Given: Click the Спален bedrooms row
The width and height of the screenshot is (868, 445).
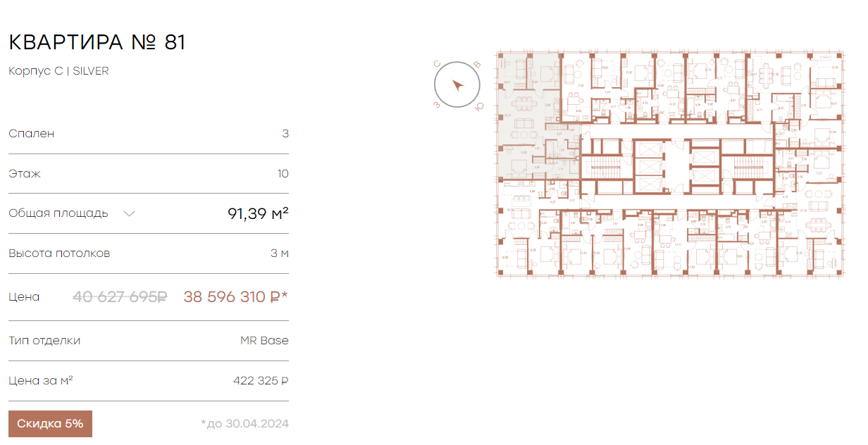Looking at the screenshot, I should 149,134.
